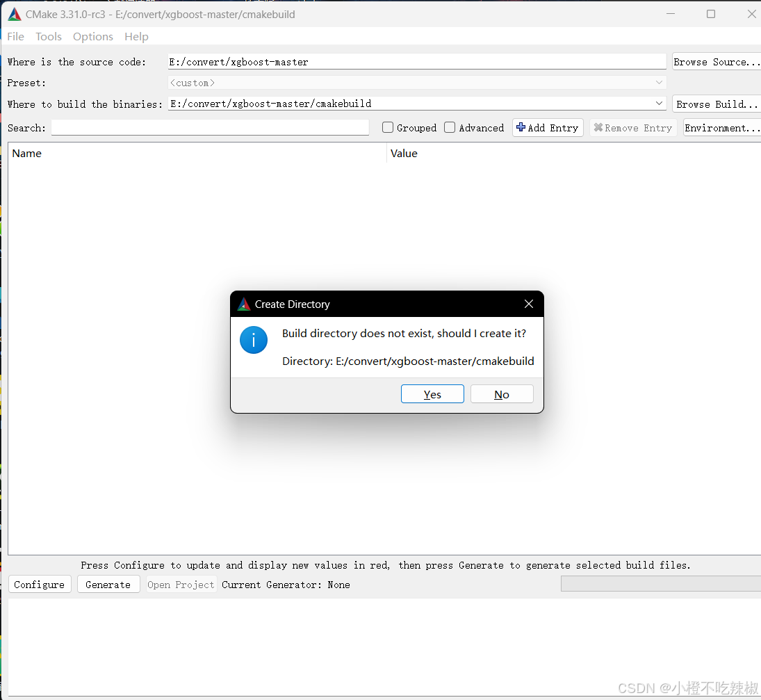Open the File menu
Screen dimensions: 761x700
(x=15, y=36)
